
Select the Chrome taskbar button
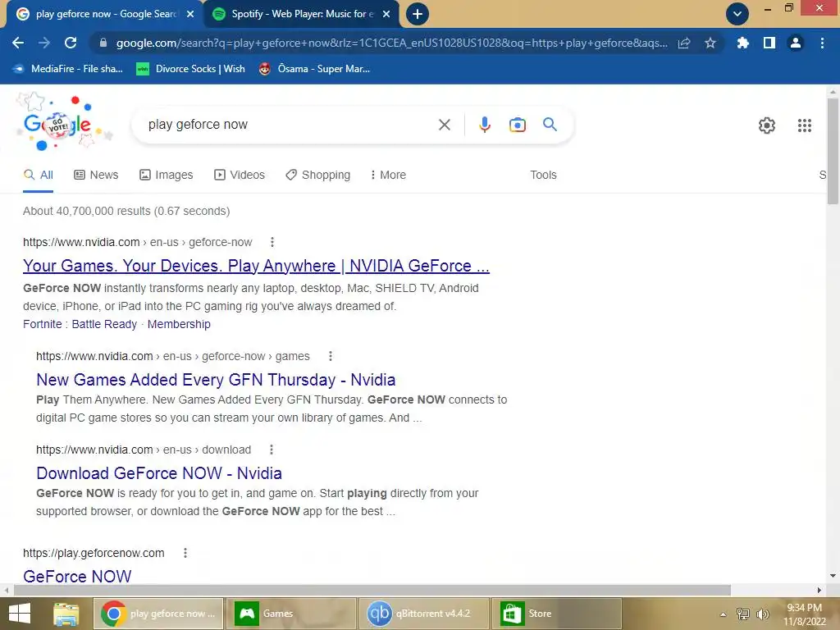158,614
